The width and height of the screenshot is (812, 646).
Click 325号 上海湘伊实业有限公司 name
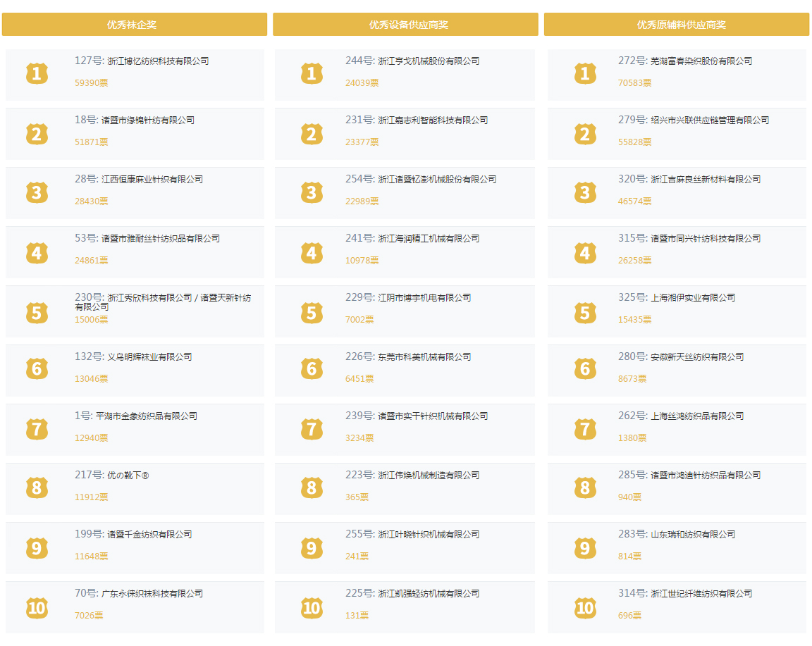tap(677, 297)
